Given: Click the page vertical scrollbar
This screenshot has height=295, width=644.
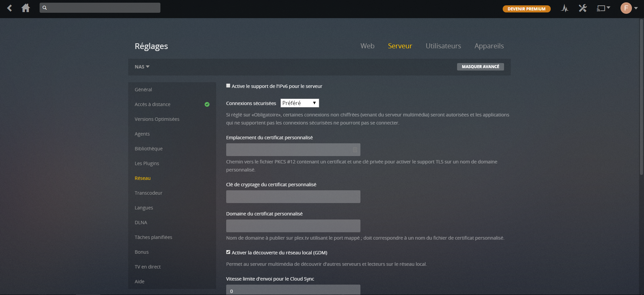Looking at the screenshot, I should click(x=642, y=97).
